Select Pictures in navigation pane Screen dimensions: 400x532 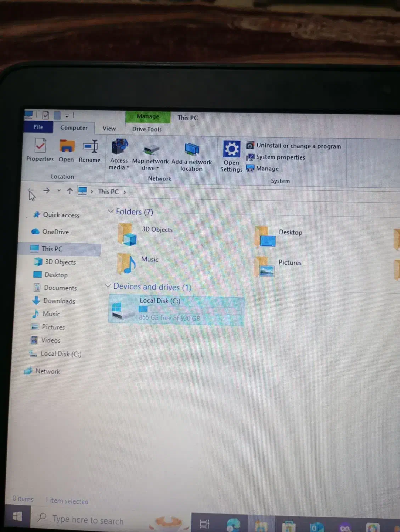tap(48, 327)
